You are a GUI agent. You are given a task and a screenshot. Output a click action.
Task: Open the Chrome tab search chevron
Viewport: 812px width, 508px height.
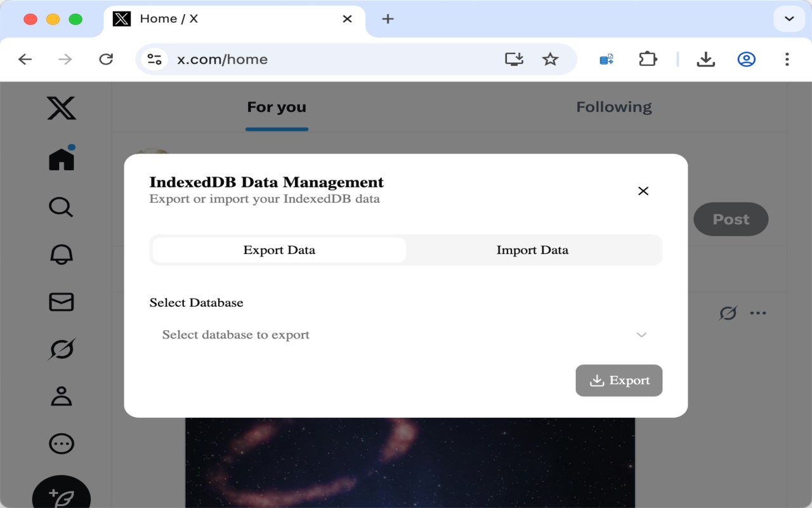coord(789,19)
